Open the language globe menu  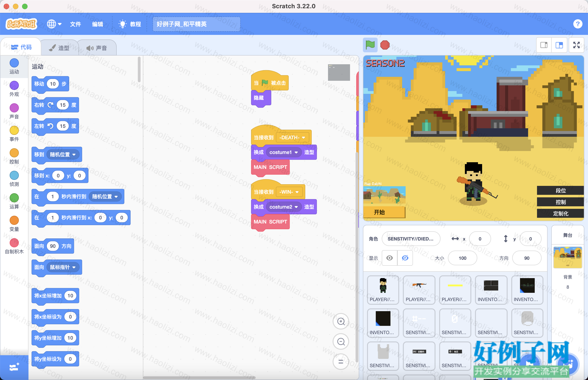click(54, 24)
